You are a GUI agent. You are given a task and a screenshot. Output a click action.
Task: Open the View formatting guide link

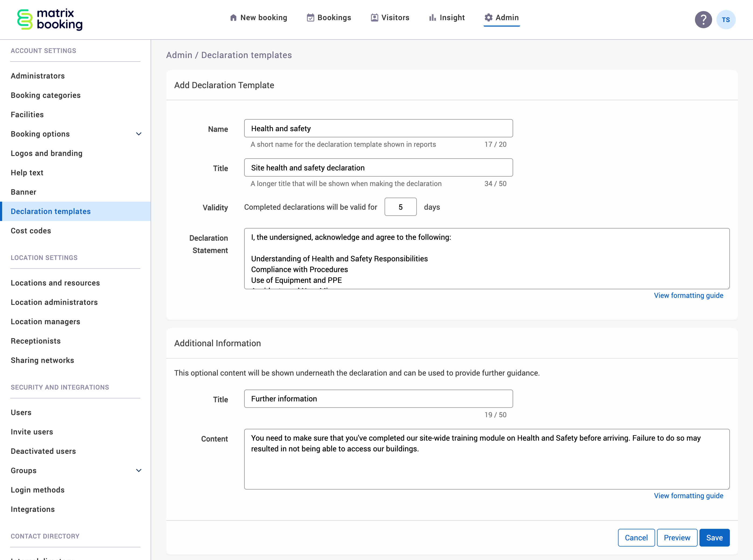pyautogui.click(x=688, y=295)
